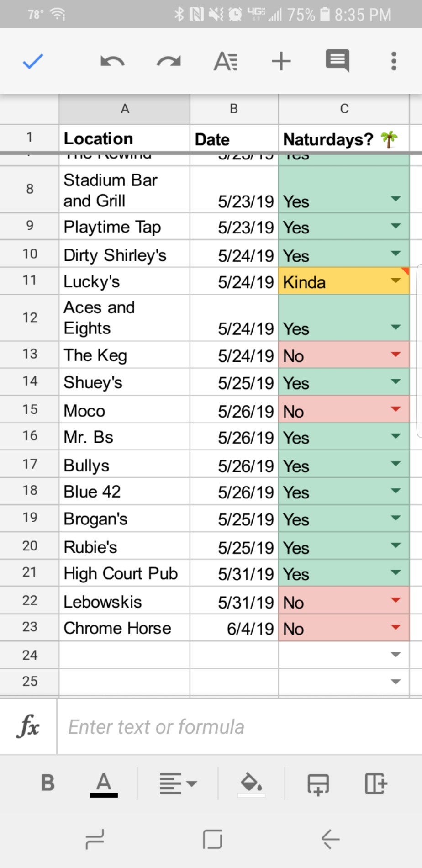This screenshot has height=868, width=422.
Task: Toggle bold formatting
Action: point(47,783)
